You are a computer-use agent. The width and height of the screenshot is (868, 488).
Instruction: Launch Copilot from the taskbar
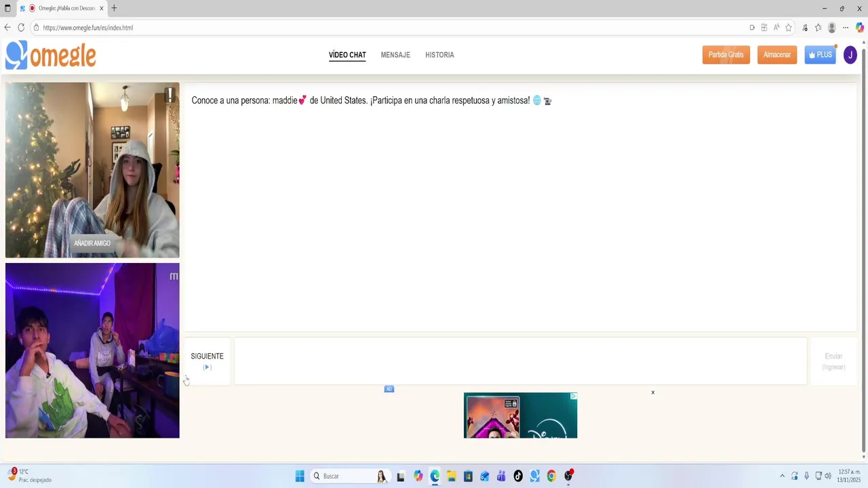tap(418, 476)
